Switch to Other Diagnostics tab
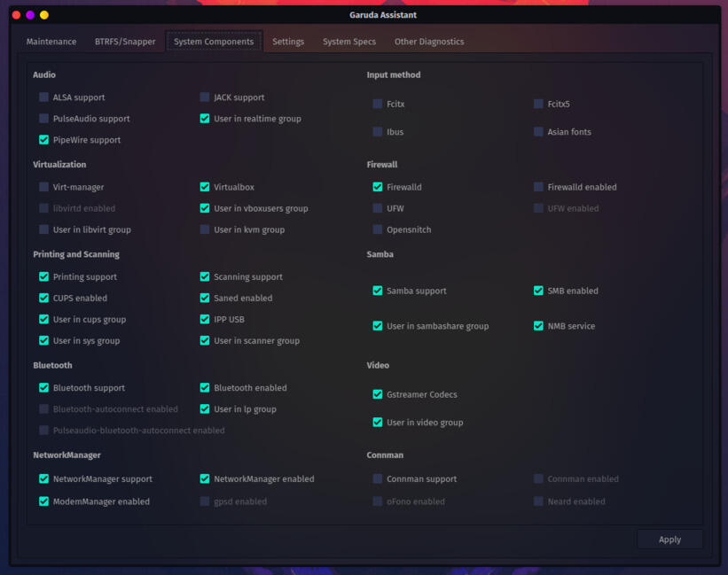The image size is (728, 575). 429,42
